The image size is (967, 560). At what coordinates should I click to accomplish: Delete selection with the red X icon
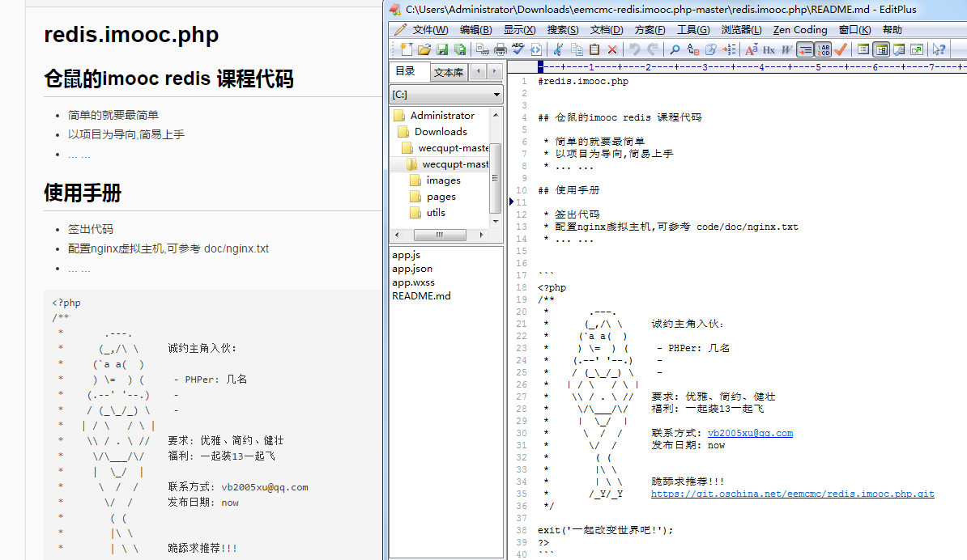[x=612, y=49]
